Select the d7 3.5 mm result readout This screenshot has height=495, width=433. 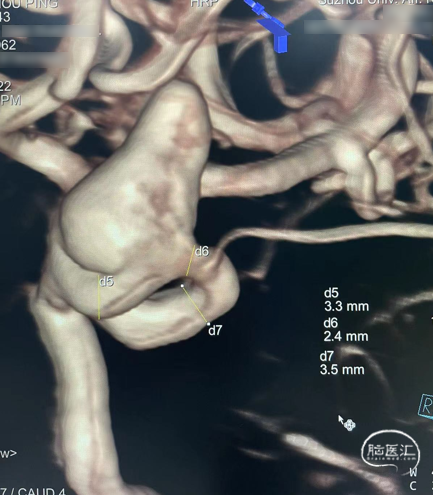point(342,363)
